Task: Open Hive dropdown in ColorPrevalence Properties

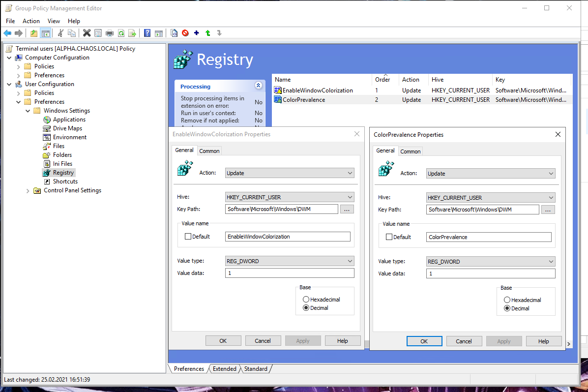Action: 491,197
